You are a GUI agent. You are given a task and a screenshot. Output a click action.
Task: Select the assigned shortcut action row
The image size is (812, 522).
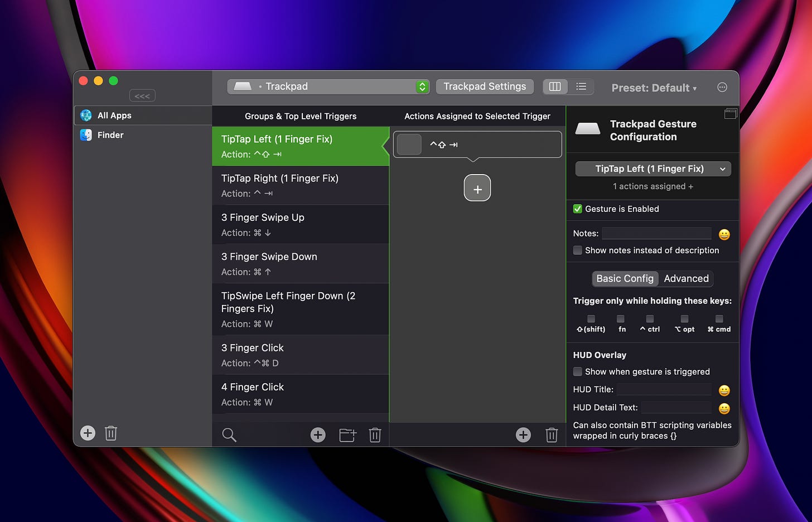[477, 144]
